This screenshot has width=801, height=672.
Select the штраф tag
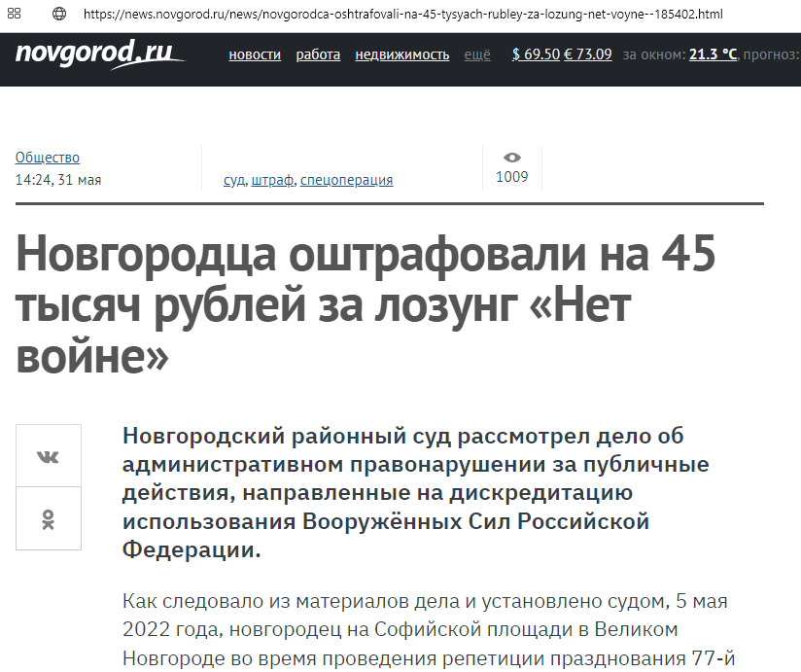click(x=272, y=180)
